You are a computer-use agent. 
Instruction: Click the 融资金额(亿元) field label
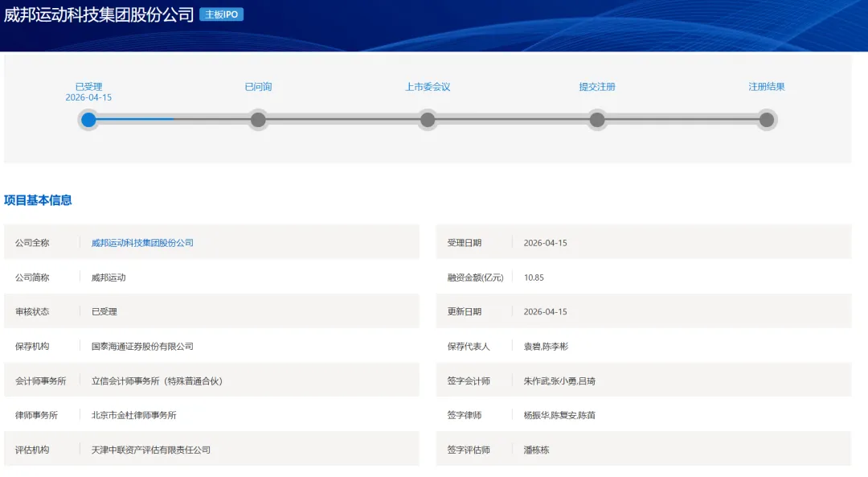coord(476,278)
